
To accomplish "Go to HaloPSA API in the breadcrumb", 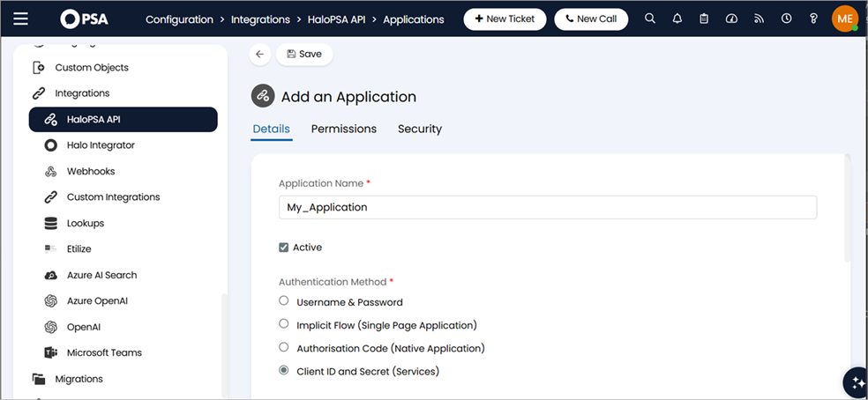I will pos(336,19).
